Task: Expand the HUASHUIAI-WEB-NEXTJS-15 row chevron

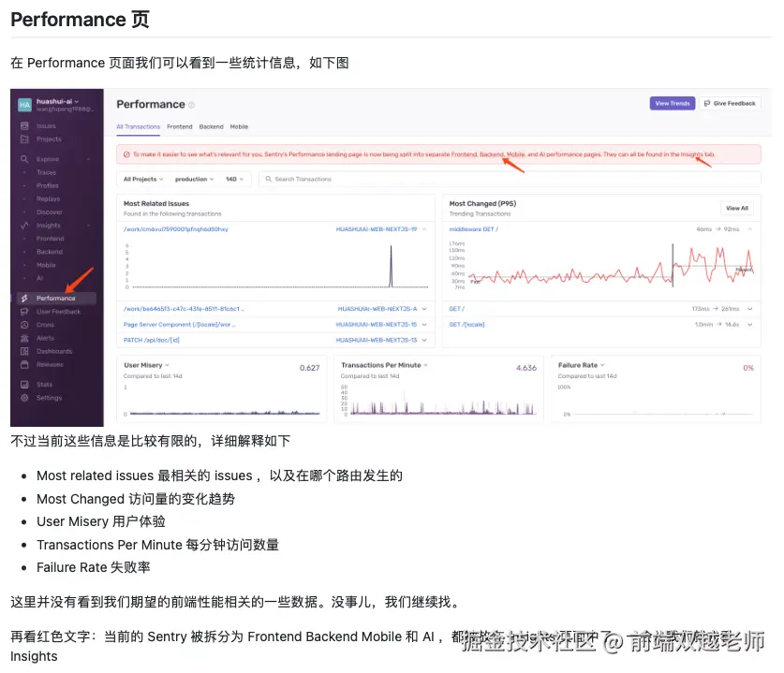Action: tap(424, 324)
